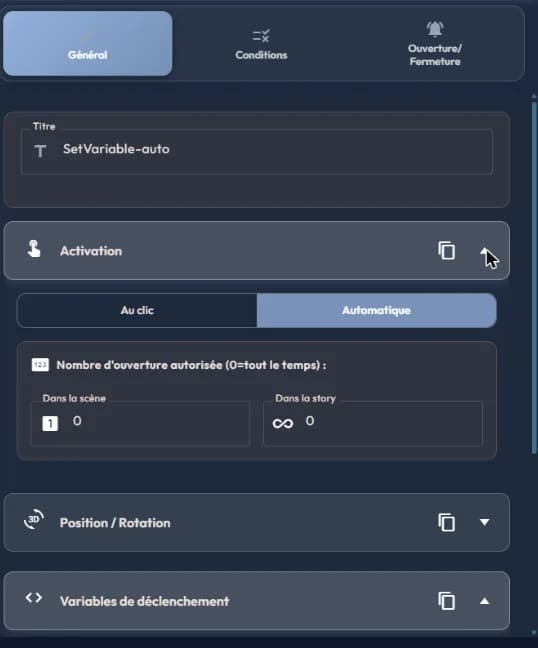Viewport: 538px width, 648px height.
Task: Click the 123 number icon beside Nombre d'ouverture
Action: click(40, 365)
